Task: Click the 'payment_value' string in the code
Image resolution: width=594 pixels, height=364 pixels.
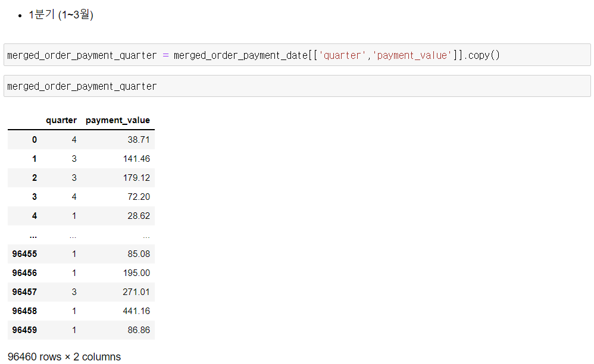Action: tap(412, 55)
